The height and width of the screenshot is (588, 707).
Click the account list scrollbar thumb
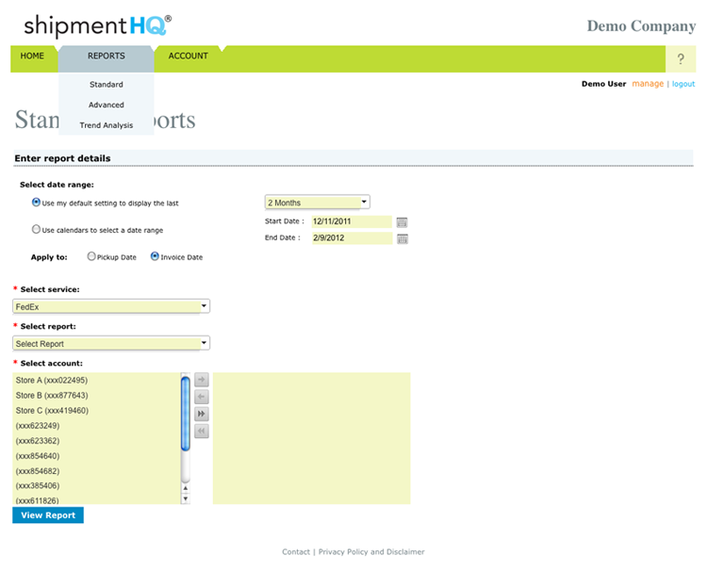pos(186,414)
